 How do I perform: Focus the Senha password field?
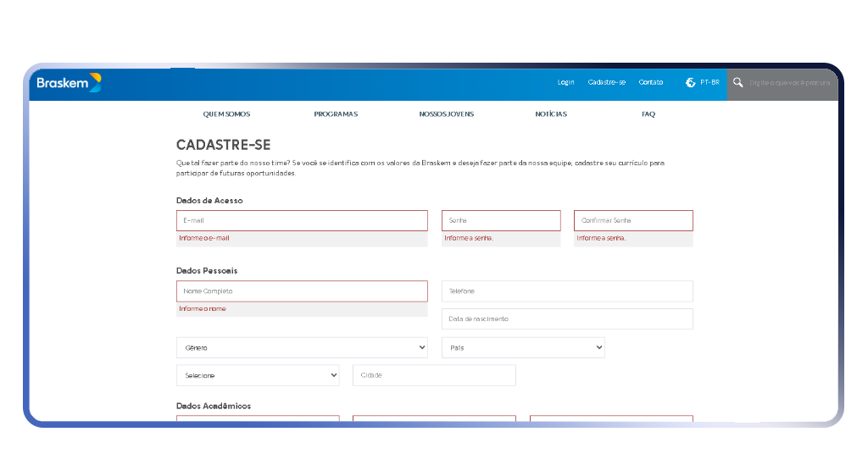(501, 220)
